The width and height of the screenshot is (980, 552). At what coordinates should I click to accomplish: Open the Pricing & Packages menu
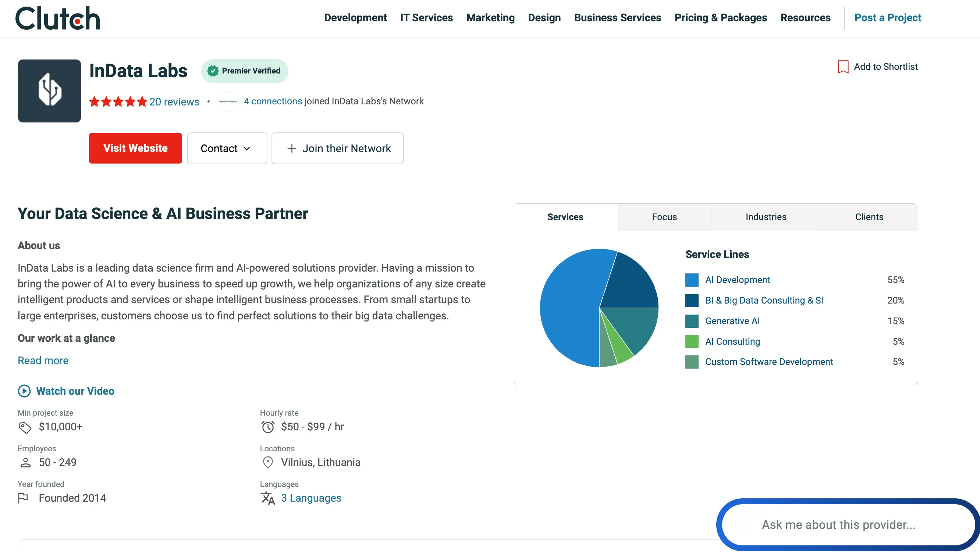click(x=721, y=18)
